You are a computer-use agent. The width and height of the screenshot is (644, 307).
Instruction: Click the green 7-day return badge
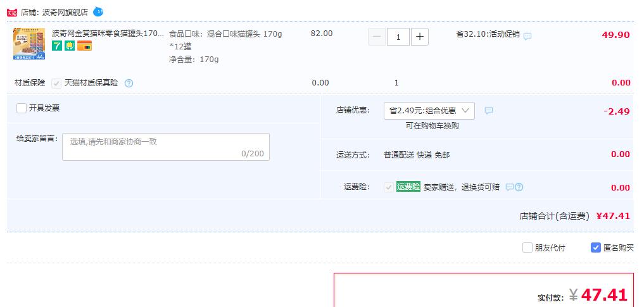pos(57,46)
